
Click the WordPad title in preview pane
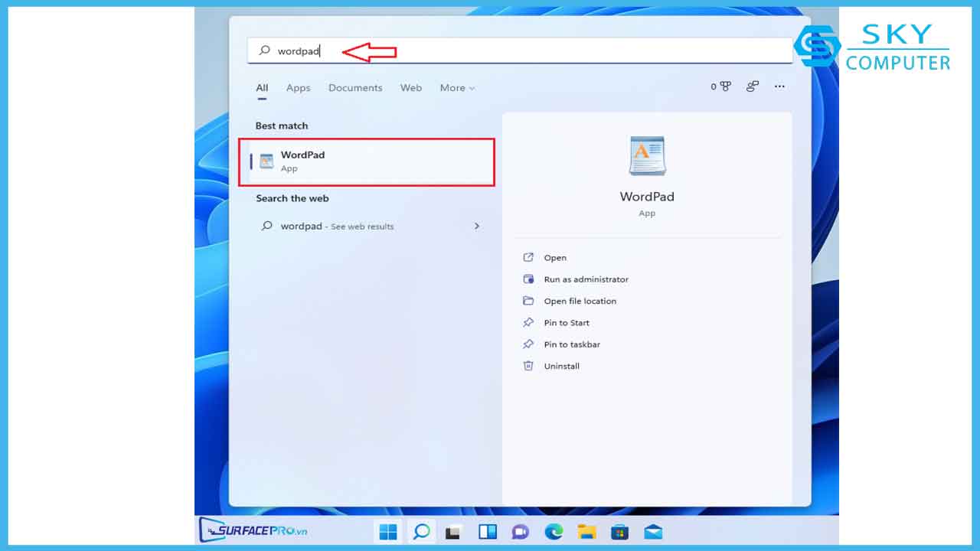[647, 197]
